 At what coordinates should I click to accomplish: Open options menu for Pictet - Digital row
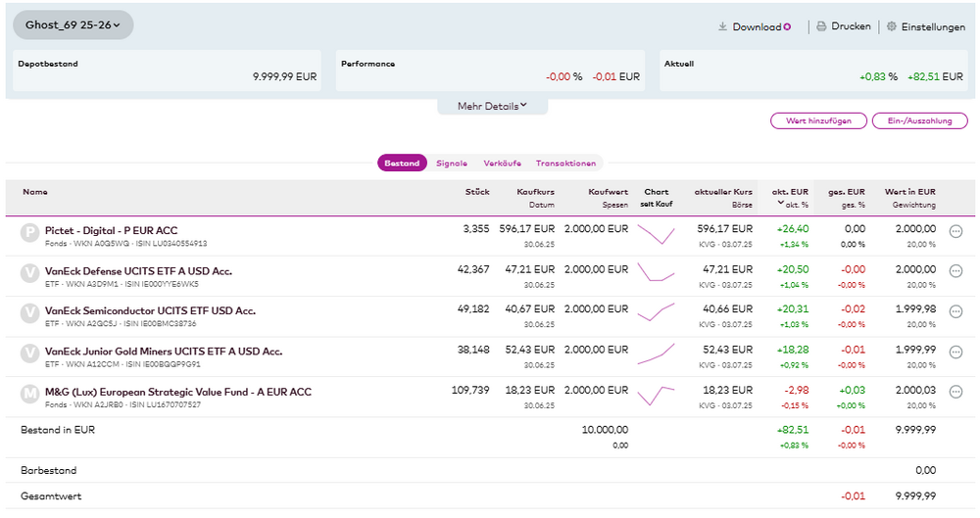pyautogui.click(x=956, y=231)
